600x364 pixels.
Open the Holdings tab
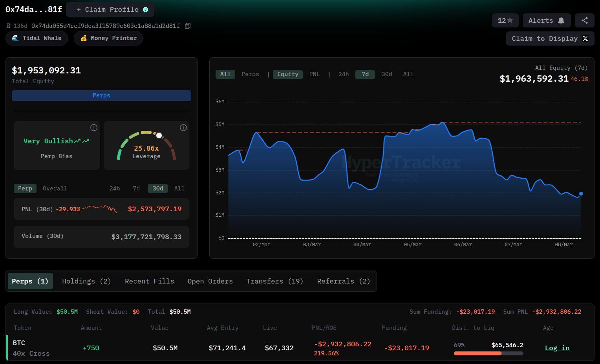[86, 281]
